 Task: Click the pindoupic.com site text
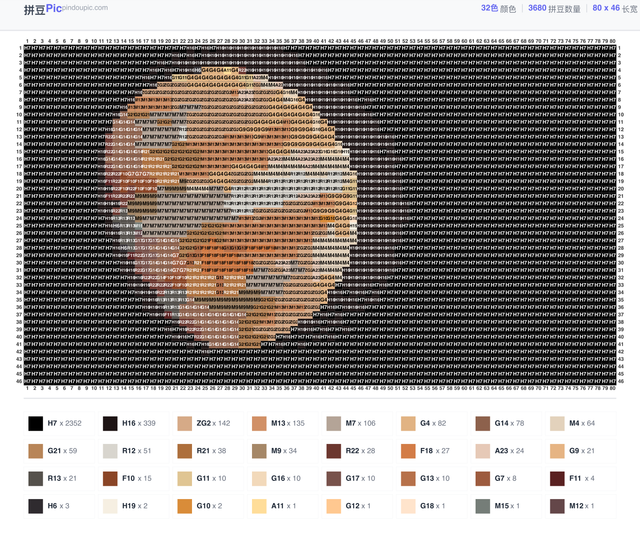coord(85,7)
